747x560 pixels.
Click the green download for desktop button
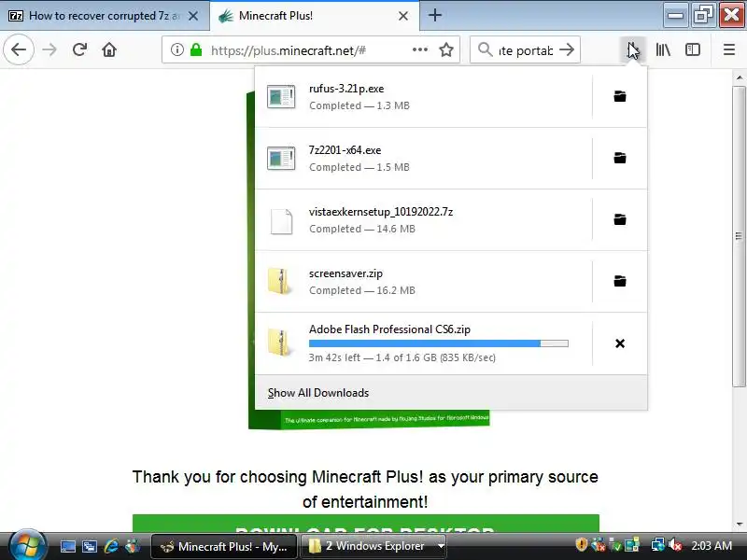(x=365, y=524)
